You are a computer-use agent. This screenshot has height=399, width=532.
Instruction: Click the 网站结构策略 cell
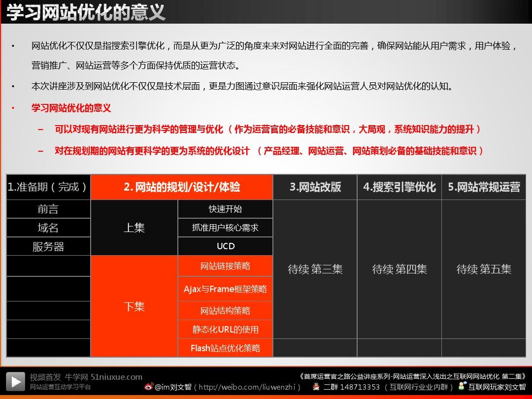(225, 311)
